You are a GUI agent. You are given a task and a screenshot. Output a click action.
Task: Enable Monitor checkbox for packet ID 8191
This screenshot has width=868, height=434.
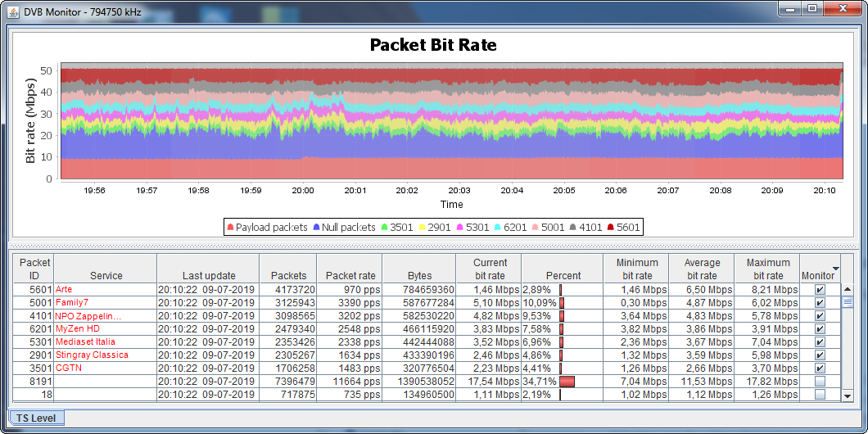click(x=820, y=382)
